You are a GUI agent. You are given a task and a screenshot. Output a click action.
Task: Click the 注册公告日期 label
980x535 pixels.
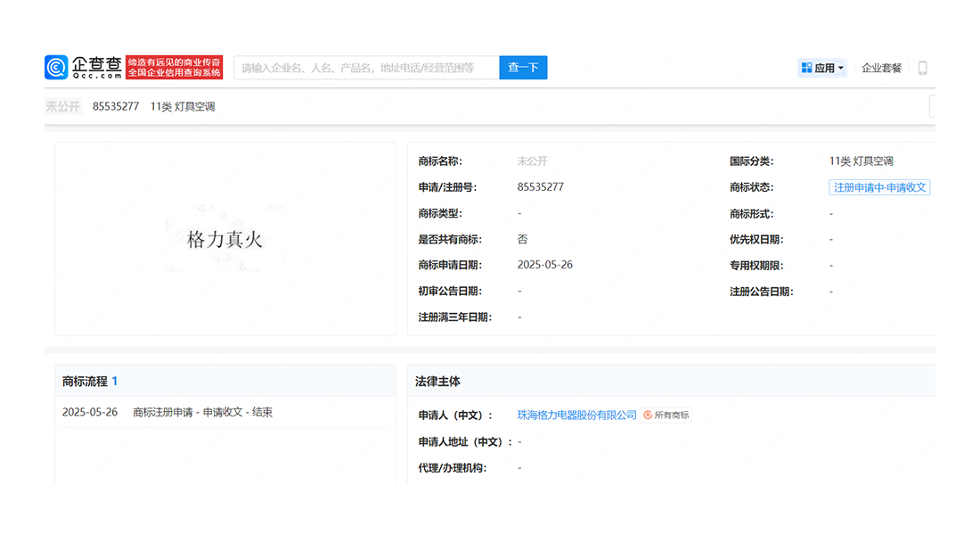pyautogui.click(x=761, y=292)
